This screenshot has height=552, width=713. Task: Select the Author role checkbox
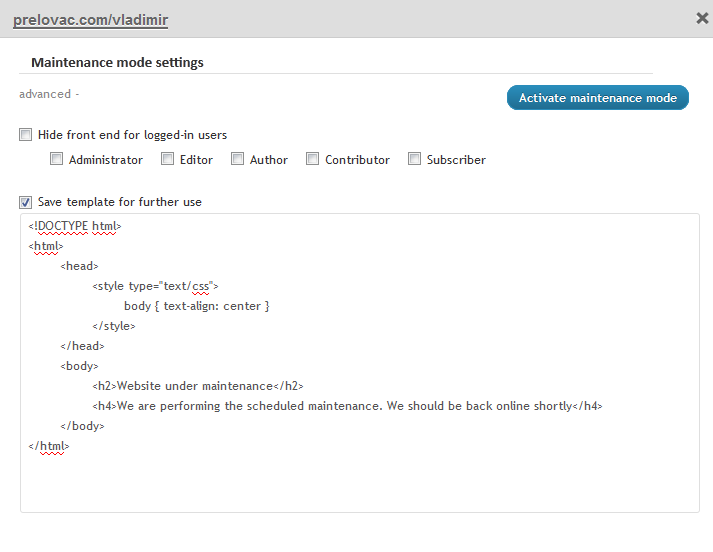tap(238, 159)
